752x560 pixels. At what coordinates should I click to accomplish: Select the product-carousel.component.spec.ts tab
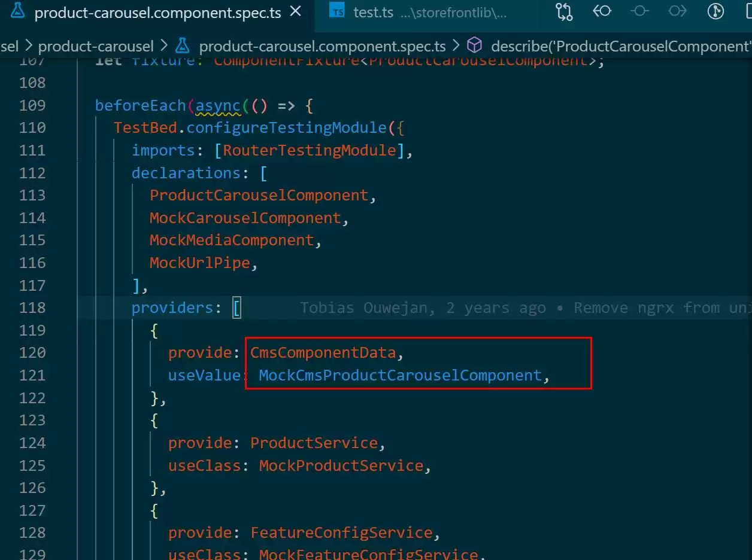click(x=157, y=13)
